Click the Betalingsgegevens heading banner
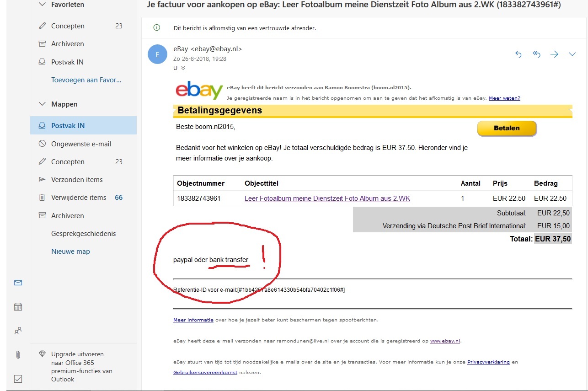 [x=373, y=111]
